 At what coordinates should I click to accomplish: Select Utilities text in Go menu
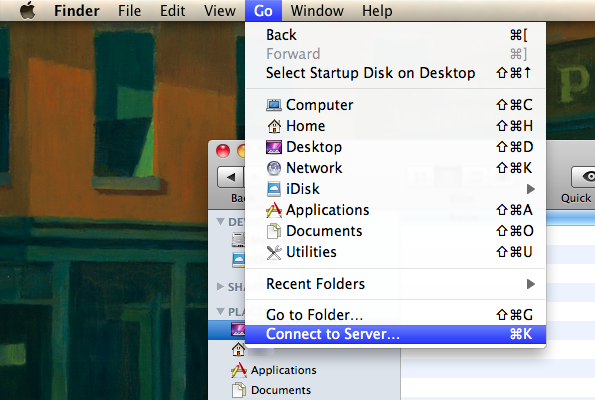point(311,252)
